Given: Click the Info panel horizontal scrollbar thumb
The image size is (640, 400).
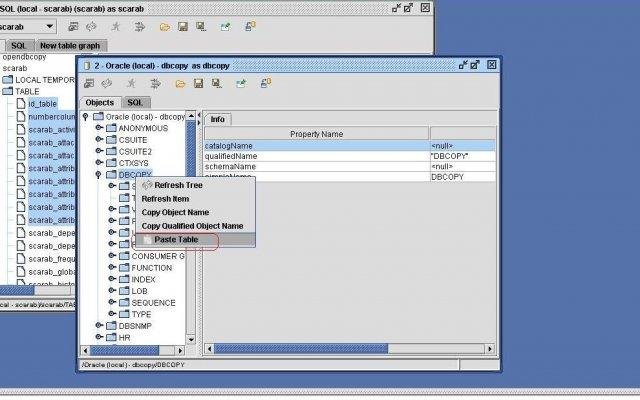Looking at the screenshot, I should (301, 349).
